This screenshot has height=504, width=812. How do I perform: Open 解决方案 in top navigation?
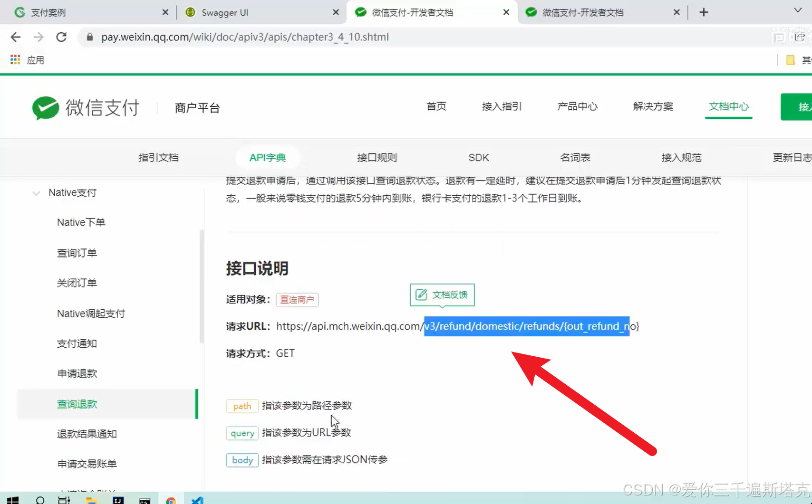coord(653,106)
